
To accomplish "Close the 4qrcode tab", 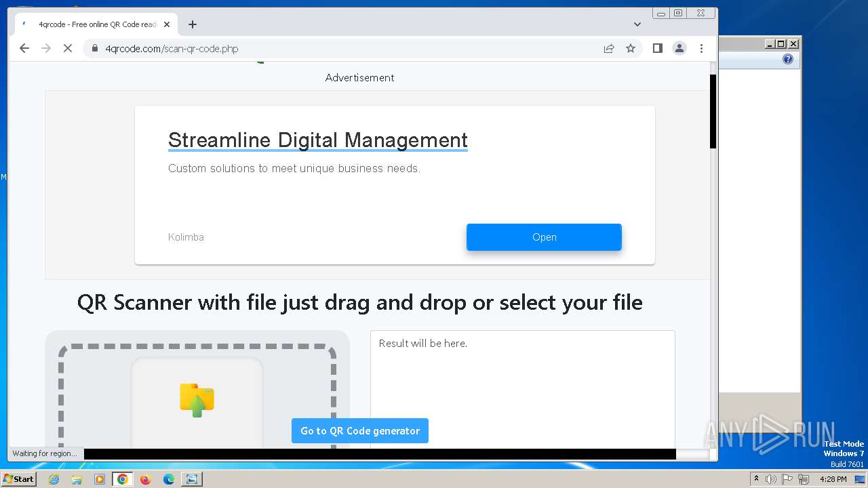I will [167, 24].
